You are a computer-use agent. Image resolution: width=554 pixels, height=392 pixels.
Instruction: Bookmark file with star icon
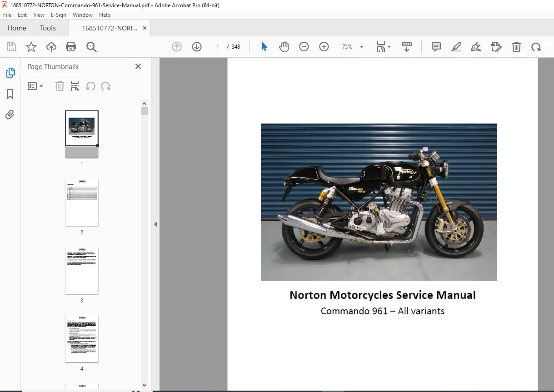31,47
